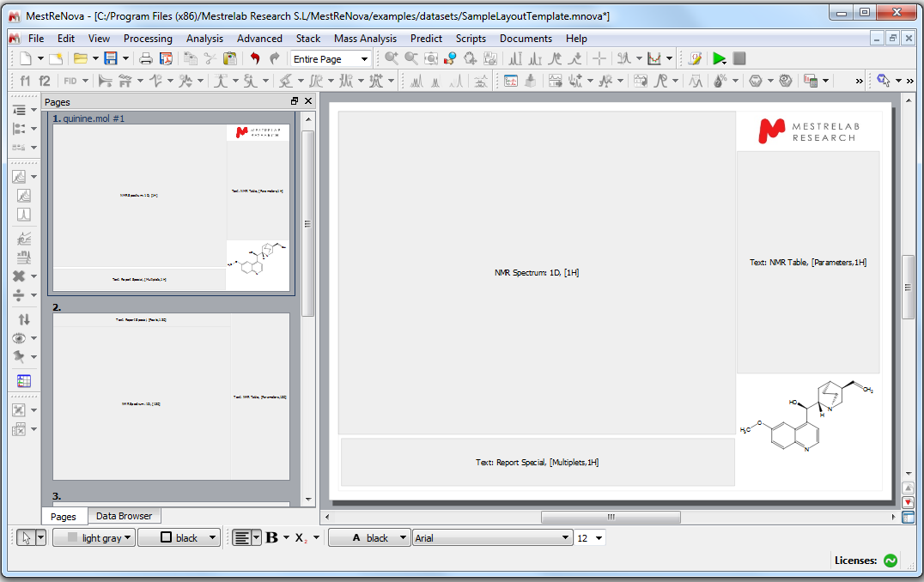Save the document with the floppy disk icon
The width and height of the screenshot is (924, 582).
(111, 58)
